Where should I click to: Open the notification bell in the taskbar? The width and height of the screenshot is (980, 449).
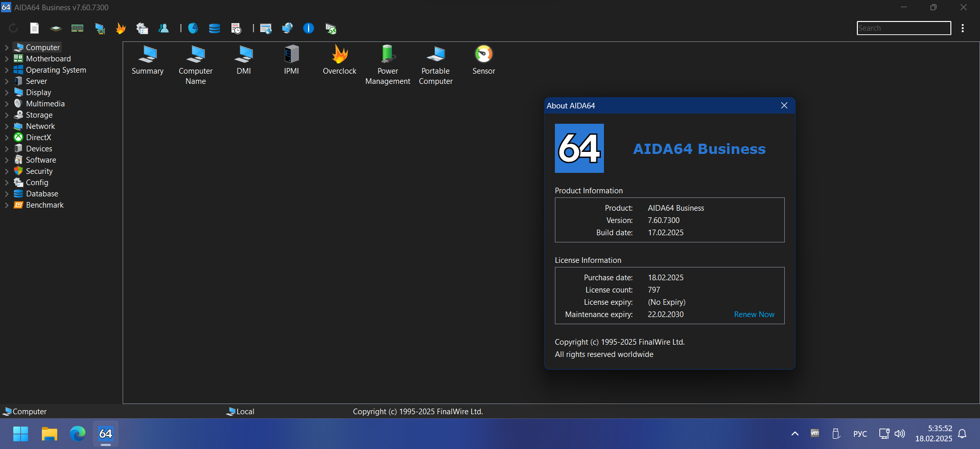pos(962,434)
